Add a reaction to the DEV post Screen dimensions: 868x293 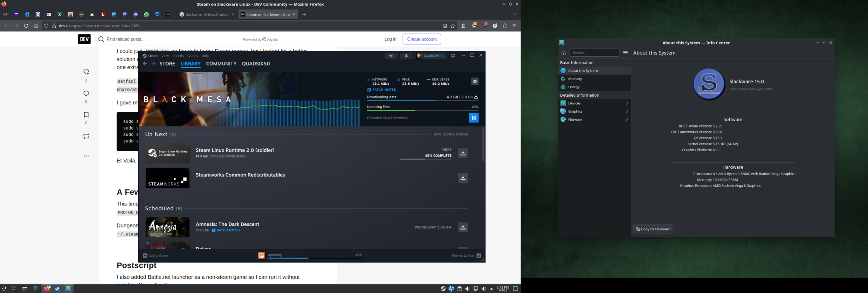86,72
